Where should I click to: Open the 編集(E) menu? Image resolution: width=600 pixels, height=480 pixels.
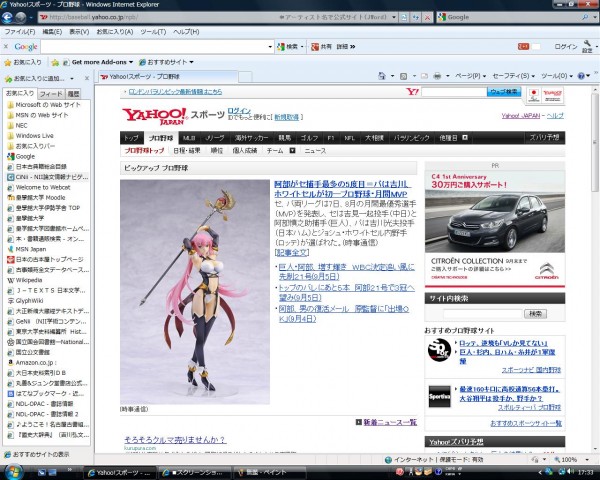point(52,32)
